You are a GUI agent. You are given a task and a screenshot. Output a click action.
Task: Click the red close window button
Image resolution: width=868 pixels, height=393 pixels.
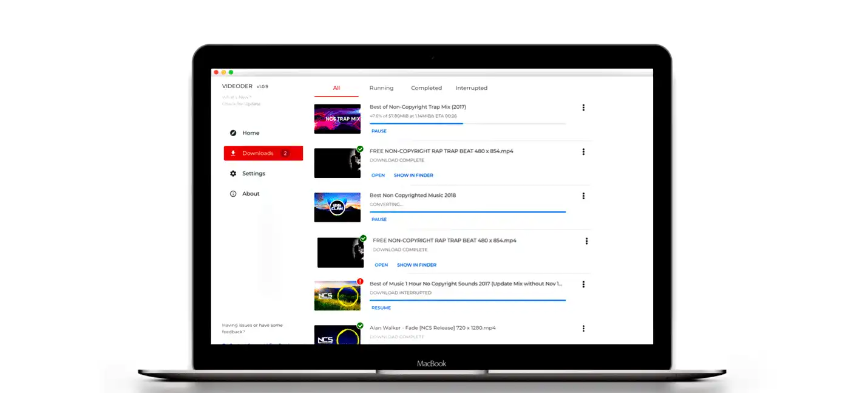point(216,72)
